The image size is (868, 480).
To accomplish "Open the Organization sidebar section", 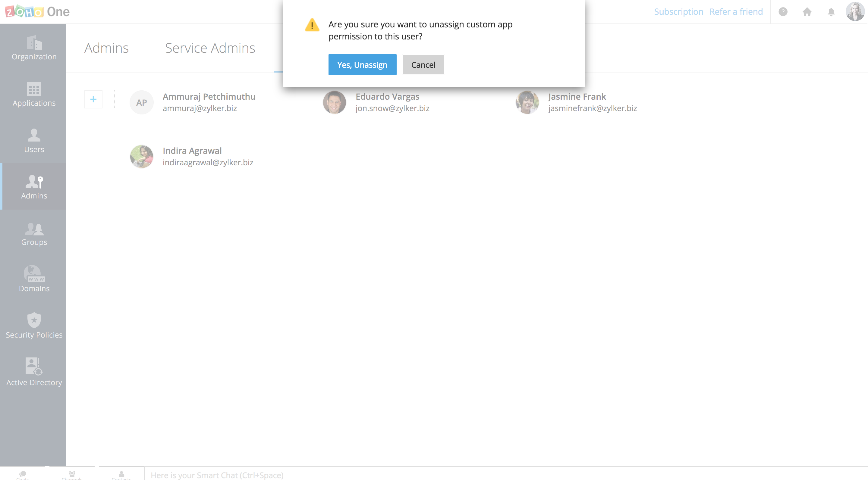I will [34, 48].
